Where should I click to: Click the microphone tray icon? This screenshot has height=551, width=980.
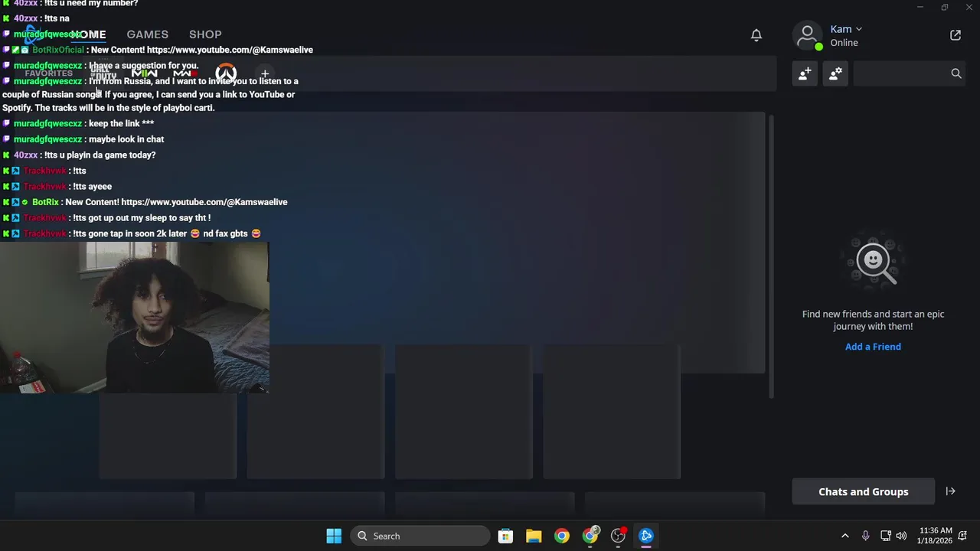click(865, 536)
